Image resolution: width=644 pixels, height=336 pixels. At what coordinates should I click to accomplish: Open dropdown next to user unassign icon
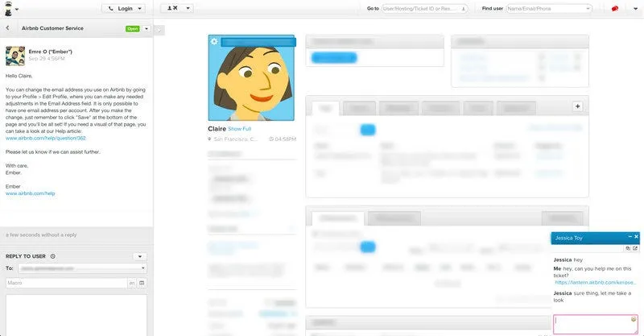click(188, 8)
